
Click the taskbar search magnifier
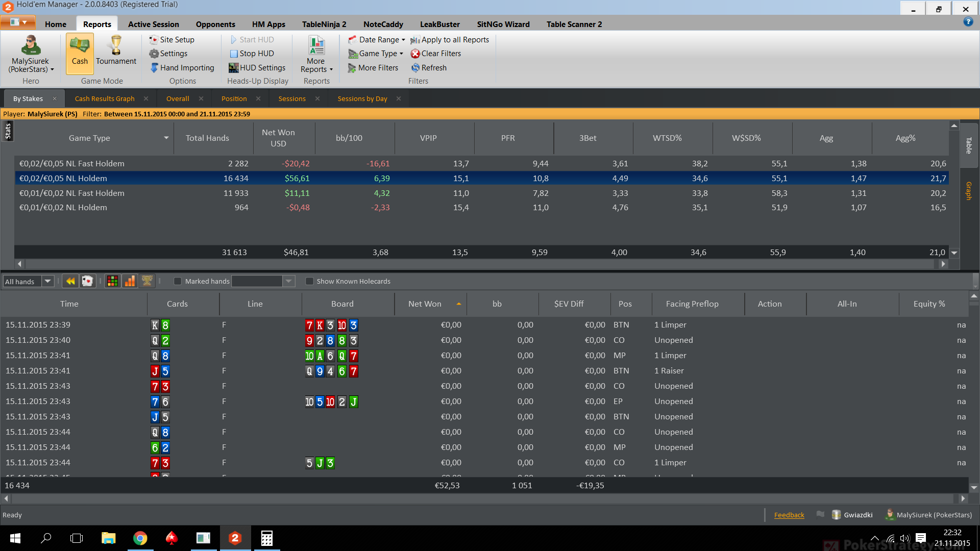(46, 538)
